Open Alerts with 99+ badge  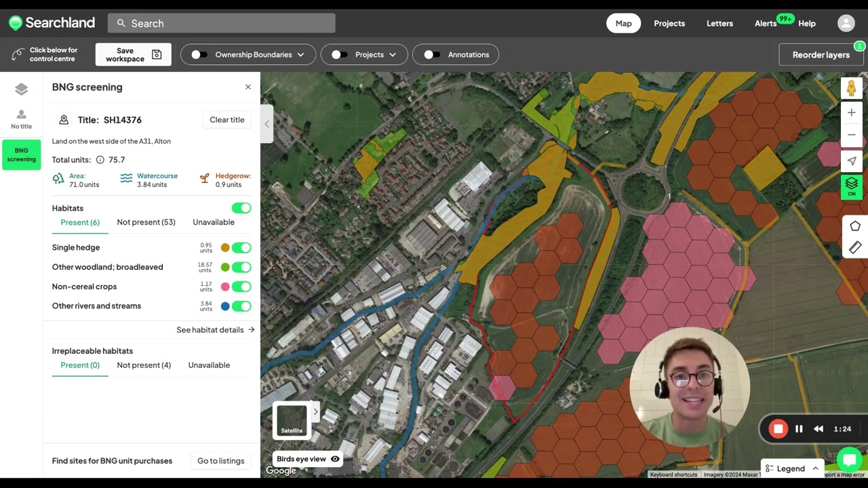(772, 22)
